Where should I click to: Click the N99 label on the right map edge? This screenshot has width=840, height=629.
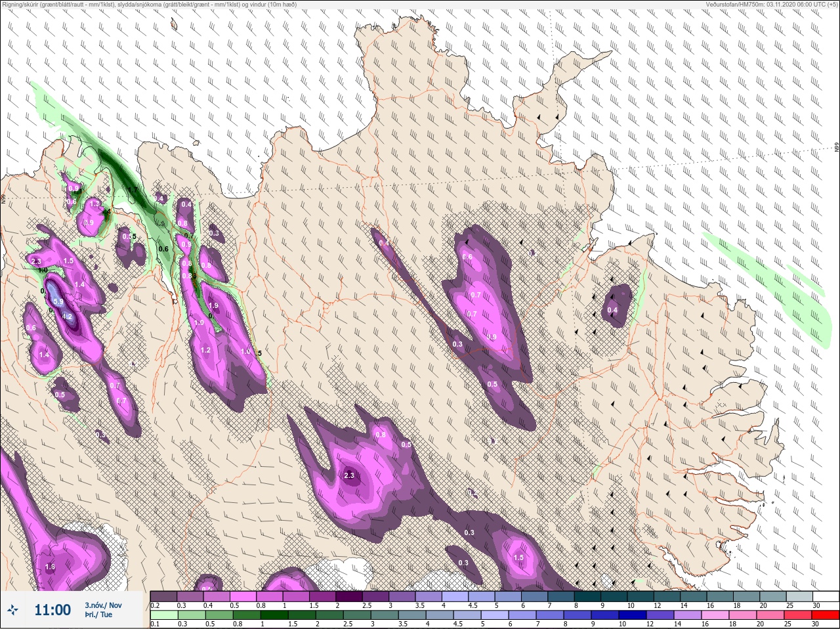click(837, 148)
